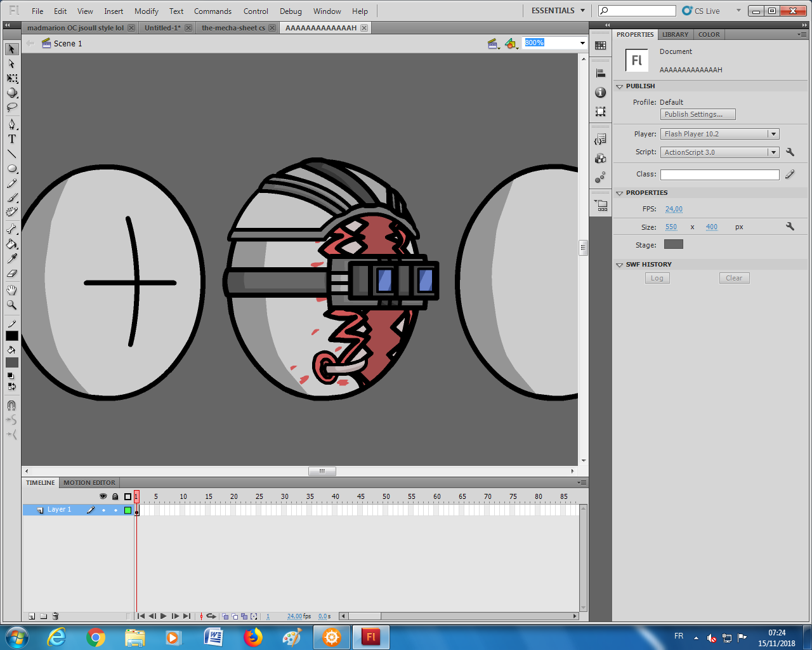
Task: Toggle Layer 1 visibility dot
Action: (x=103, y=510)
